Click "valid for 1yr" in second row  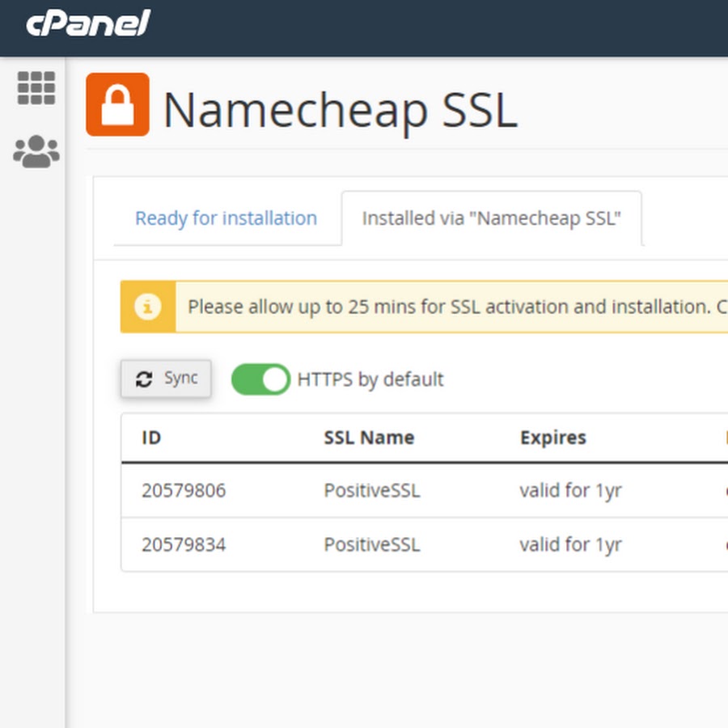(570, 544)
